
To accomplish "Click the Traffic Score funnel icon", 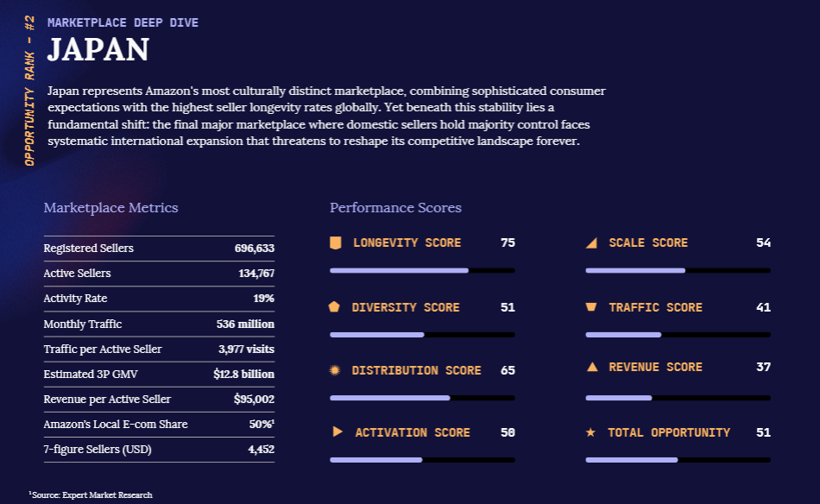I will tap(591, 307).
